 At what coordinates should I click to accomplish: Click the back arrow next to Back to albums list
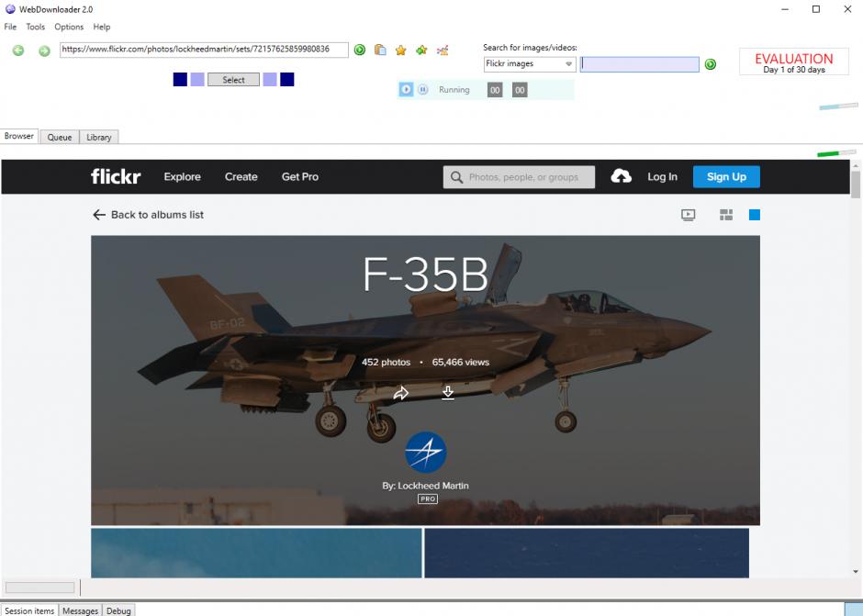point(99,215)
